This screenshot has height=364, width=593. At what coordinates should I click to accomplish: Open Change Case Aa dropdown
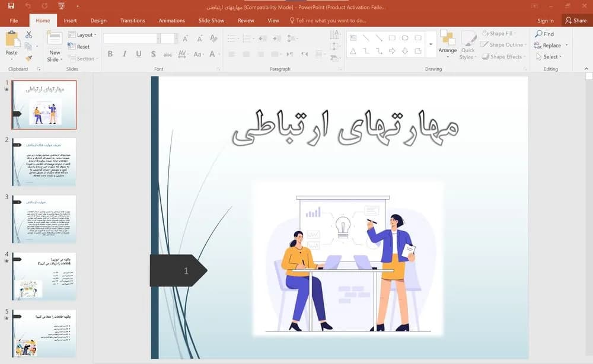click(198, 54)
